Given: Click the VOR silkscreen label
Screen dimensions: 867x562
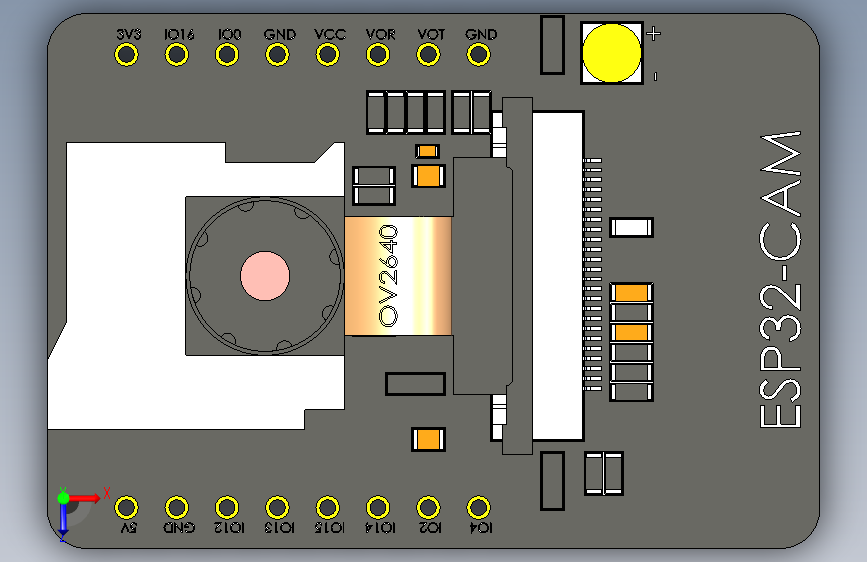Looking at the screenshot, I should click(380, 34).
